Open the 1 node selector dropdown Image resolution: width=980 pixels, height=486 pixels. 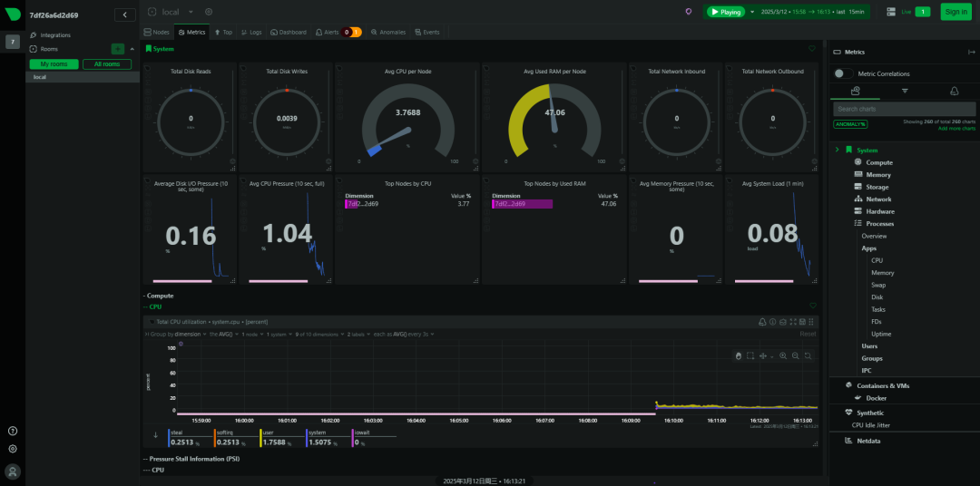(x=252, y=335)
